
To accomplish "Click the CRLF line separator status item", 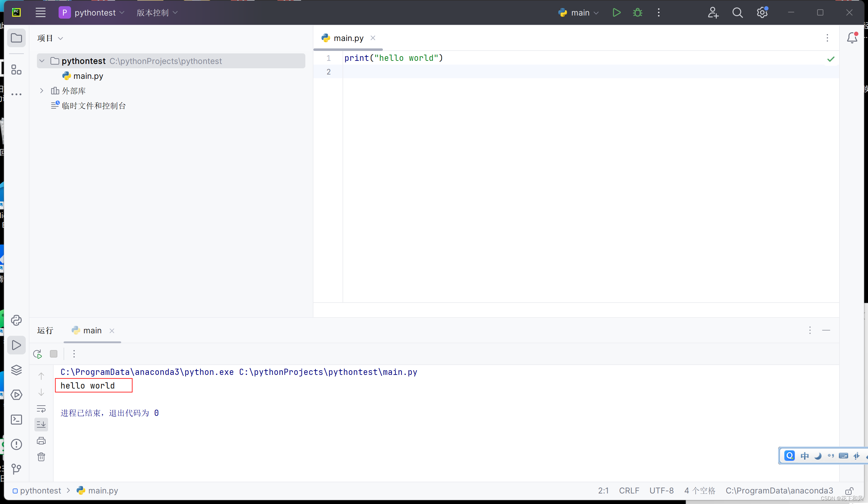I will [629, 491].
